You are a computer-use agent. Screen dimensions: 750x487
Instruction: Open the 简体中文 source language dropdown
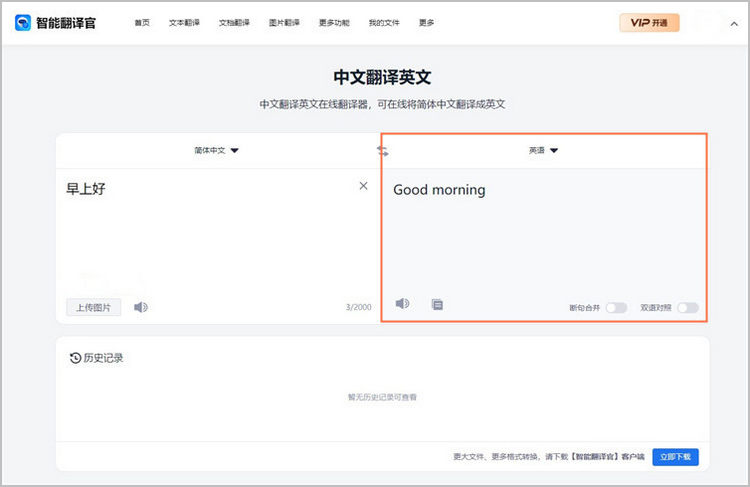click(x=217, y=151)
